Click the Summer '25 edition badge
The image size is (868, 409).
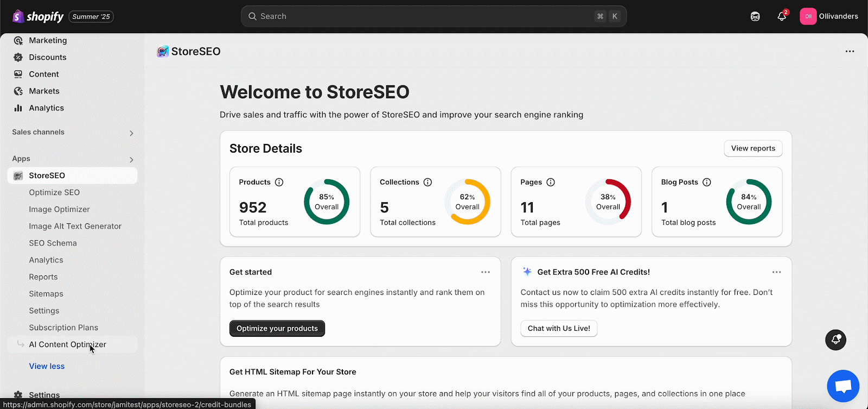tap(91, 17)
